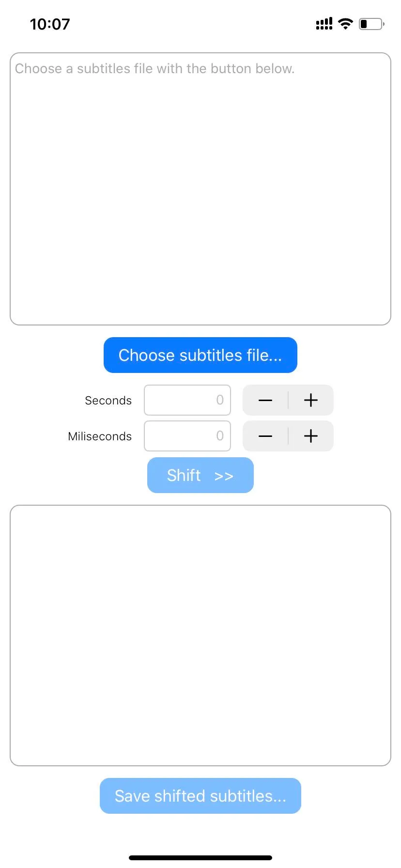Click the double-arrow on the Shift button

224,476
